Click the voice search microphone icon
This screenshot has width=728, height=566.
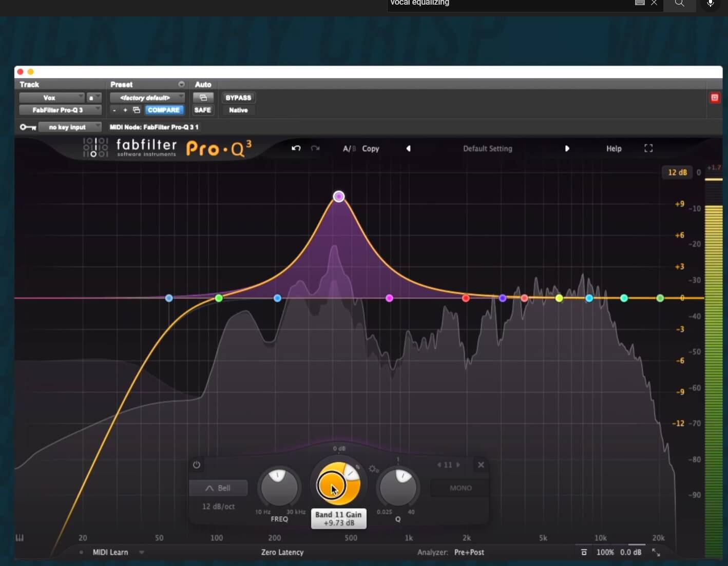(x=711, y=3)
